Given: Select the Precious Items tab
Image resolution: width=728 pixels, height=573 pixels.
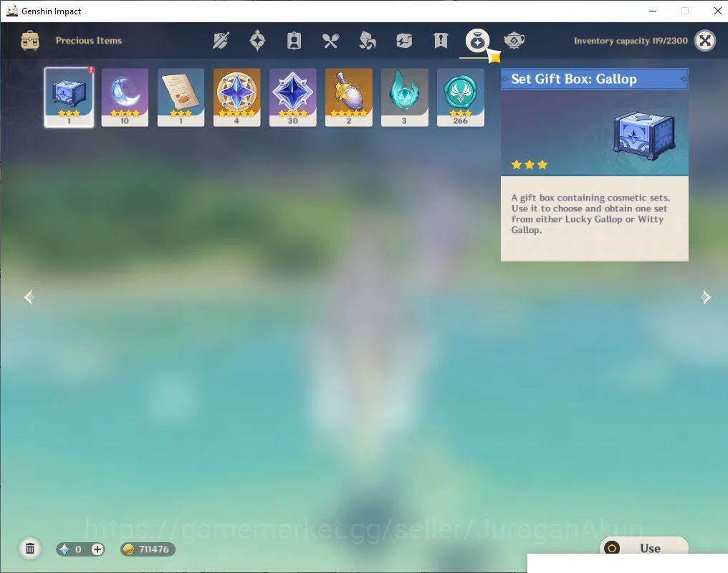Looking at the screenshot, I should point(477,41).
